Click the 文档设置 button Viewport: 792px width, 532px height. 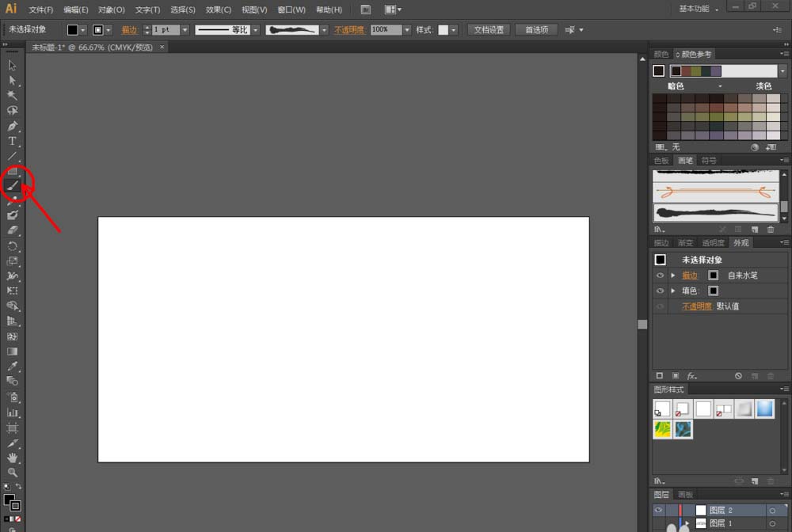[x=489, y=30]
